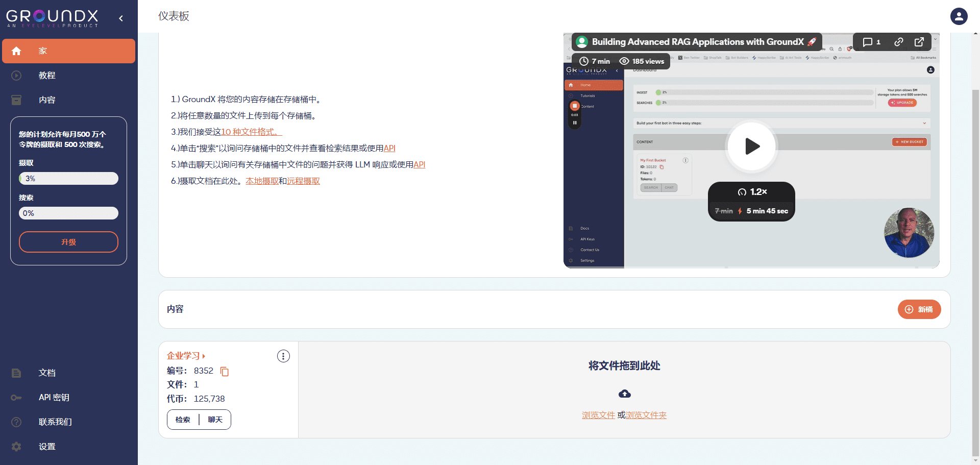Open the 企业学习 bucket

[186, 356]
